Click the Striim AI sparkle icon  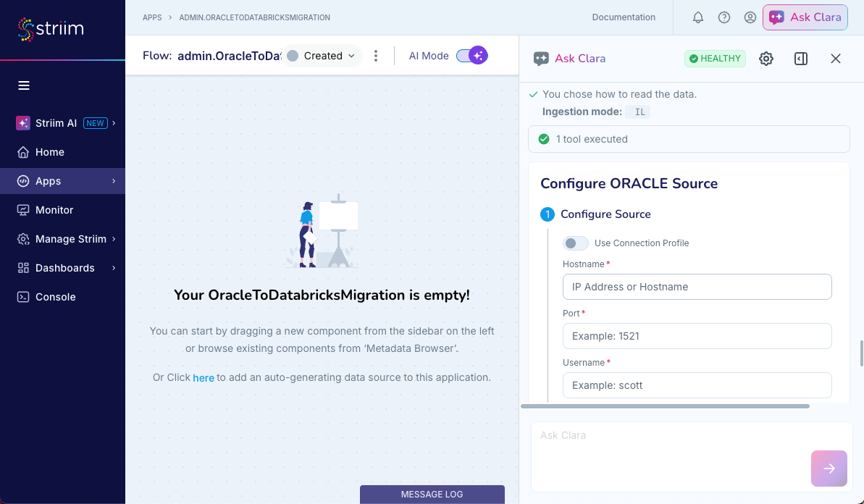pos(23,123)
